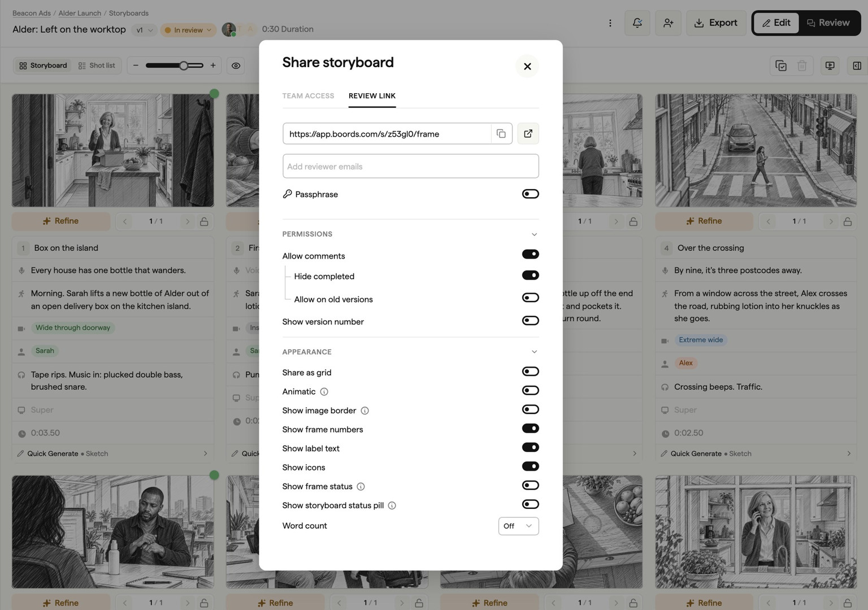Open the Word count dropdown
868x610 pixels.
[518, 526]
